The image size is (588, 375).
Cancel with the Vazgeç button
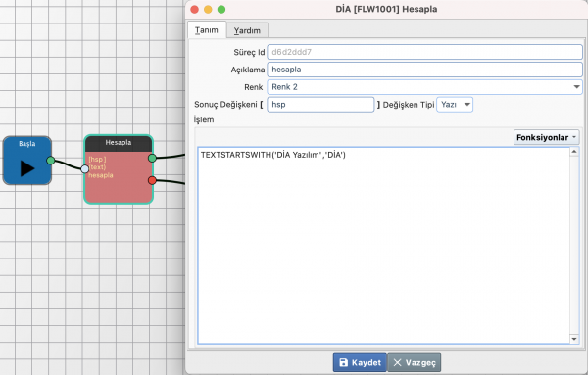pyautogui.click(x=414, y=362)
